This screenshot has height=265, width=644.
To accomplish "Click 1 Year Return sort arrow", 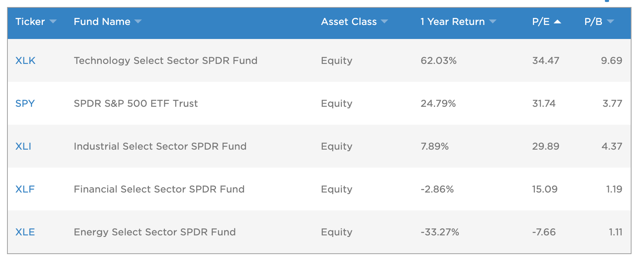I will pyautogui.click(x=493, y=21).
